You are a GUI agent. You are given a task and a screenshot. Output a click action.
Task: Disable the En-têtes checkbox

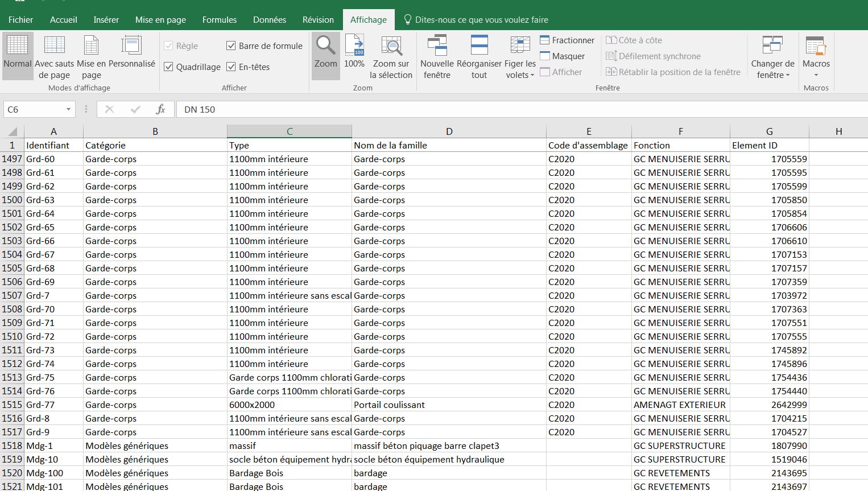231,67
